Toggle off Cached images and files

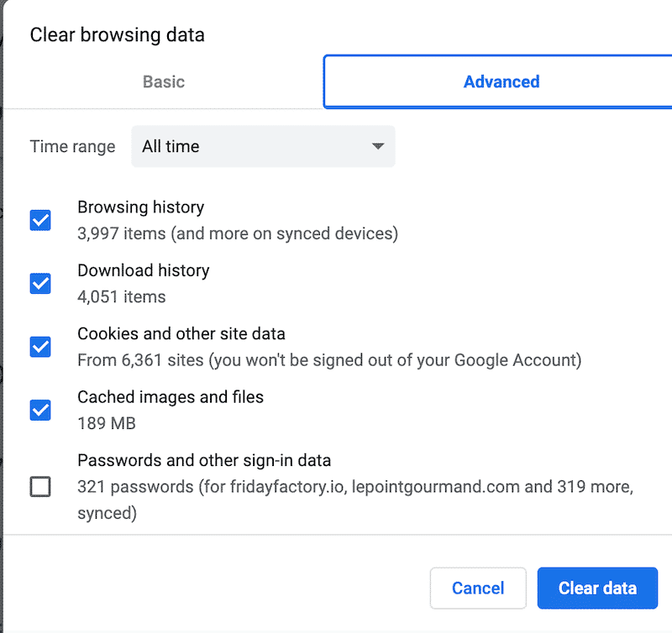(39, 410)
